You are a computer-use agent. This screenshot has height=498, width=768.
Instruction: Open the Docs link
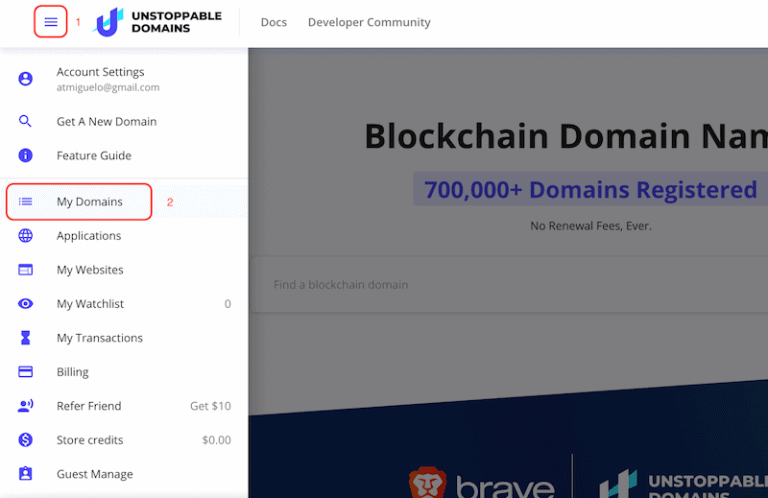[273, 23]
